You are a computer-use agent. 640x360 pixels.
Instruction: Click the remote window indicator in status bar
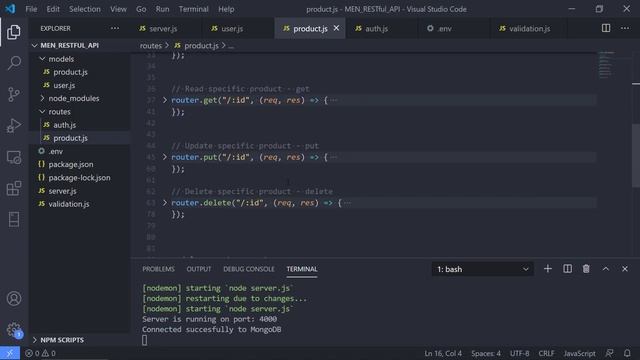10,353
